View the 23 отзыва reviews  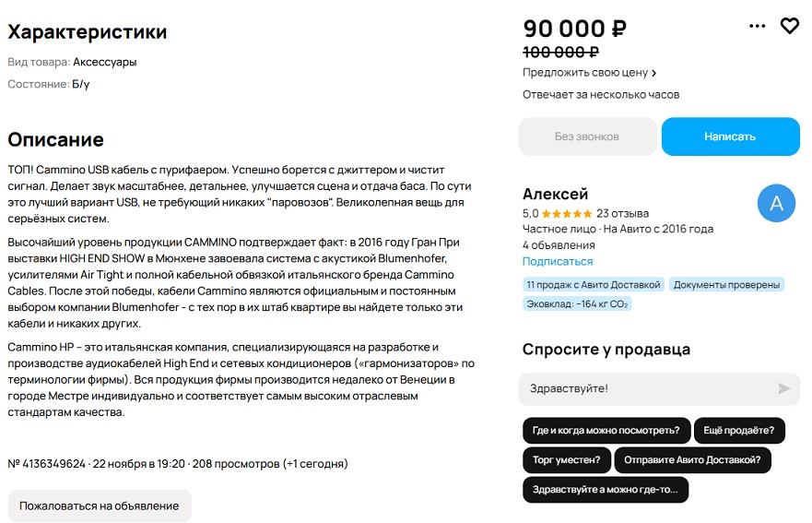(x=622, y=213)
